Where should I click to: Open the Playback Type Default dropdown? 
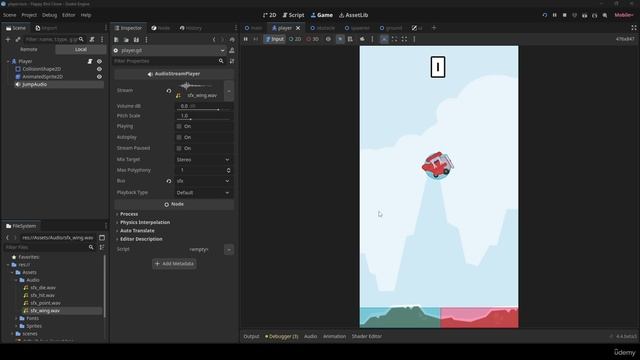[204, 193]
